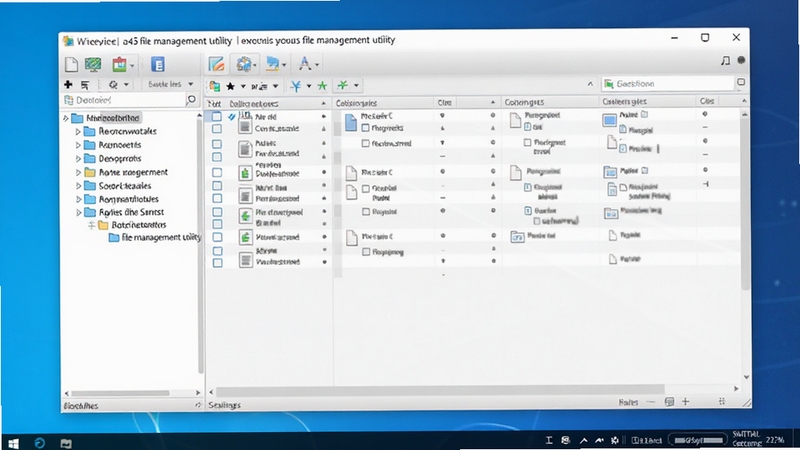
Task: Click the green star icon
Action: [322, 86]
